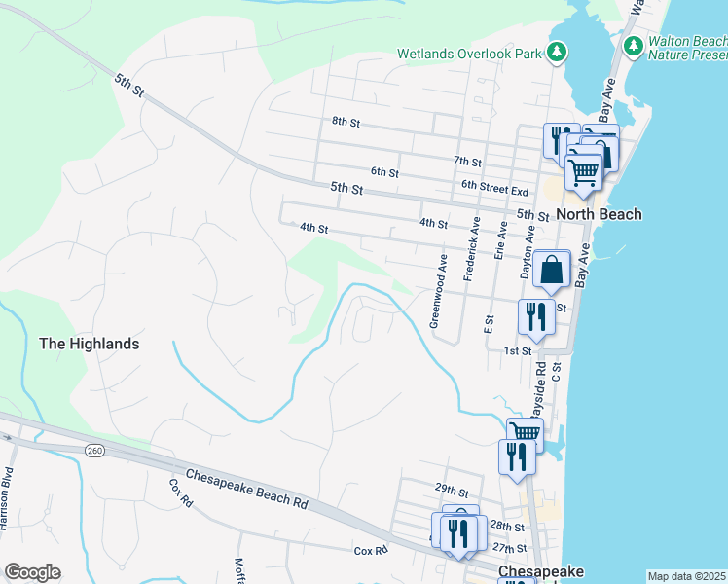This screenshot has height=584, width=728.
Task: Select the 29th St street label
Action: pos(452,489)
